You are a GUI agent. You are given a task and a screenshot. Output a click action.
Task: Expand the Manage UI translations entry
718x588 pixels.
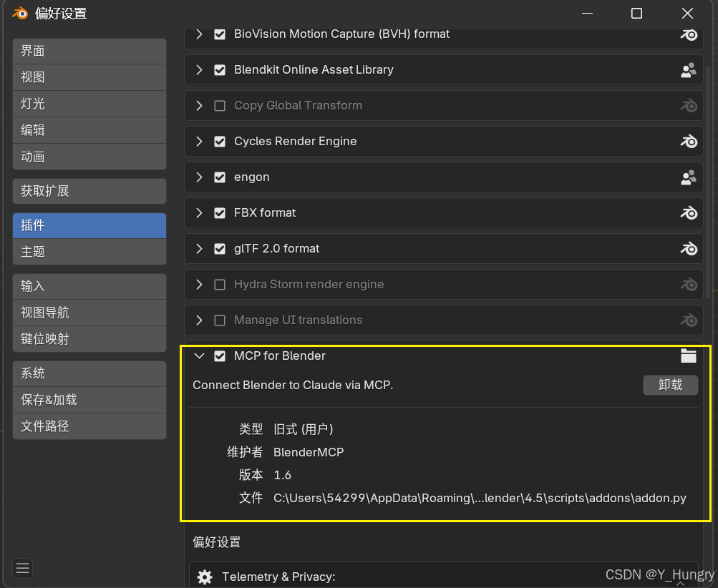coord(199,320)
